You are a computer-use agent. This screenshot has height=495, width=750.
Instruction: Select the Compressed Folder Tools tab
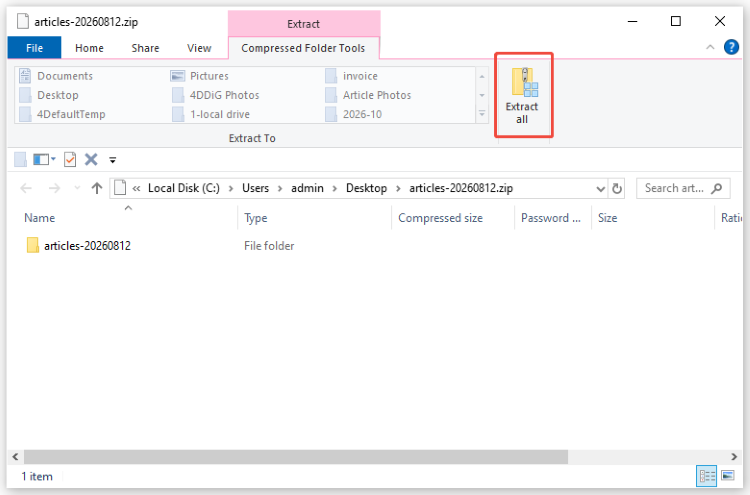[303, 48]
